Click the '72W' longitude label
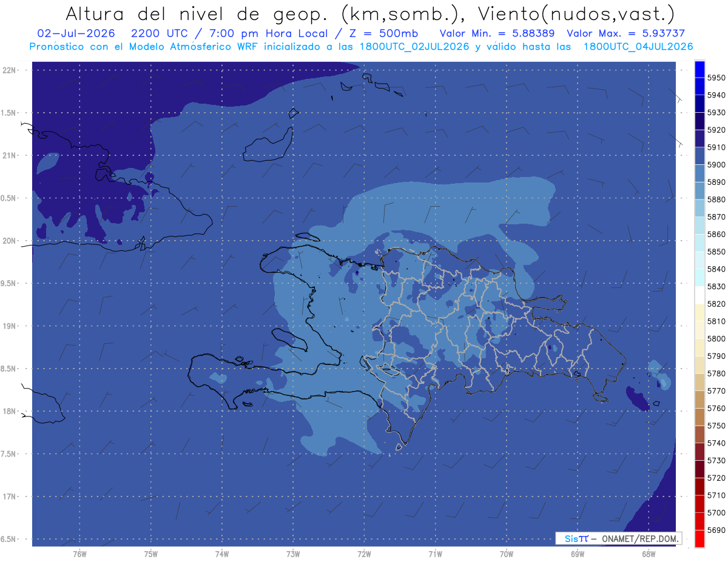728x562 pixels. coord(364,554)
